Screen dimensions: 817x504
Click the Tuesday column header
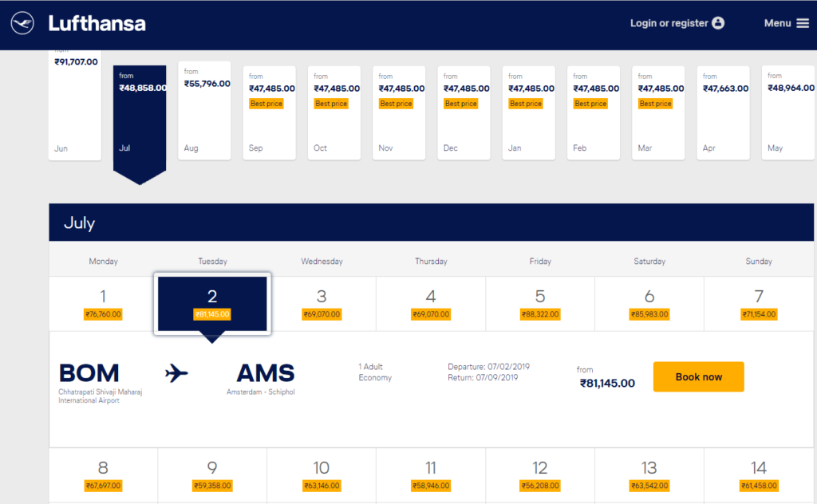tap(212, 262)
